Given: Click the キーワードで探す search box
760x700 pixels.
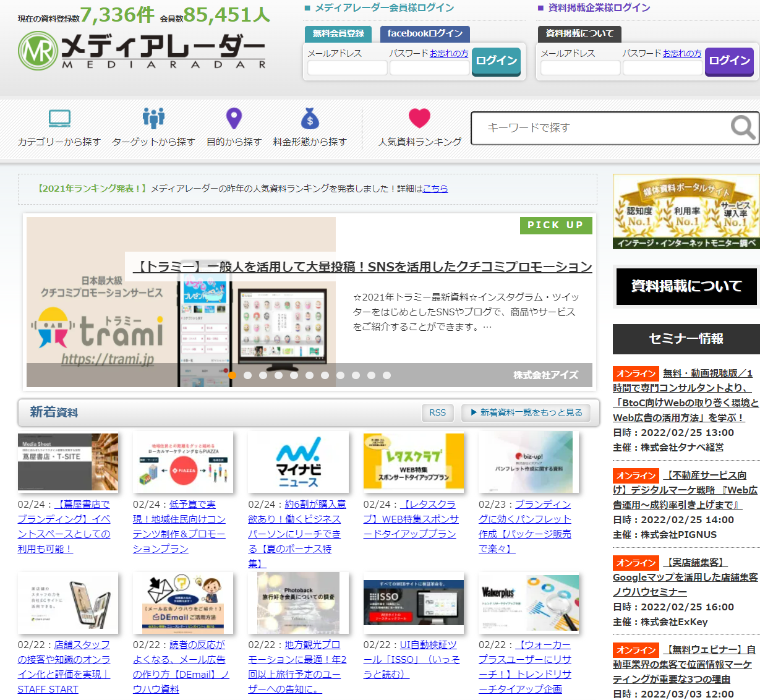Looking at the screenshot, I should point(600,128).
